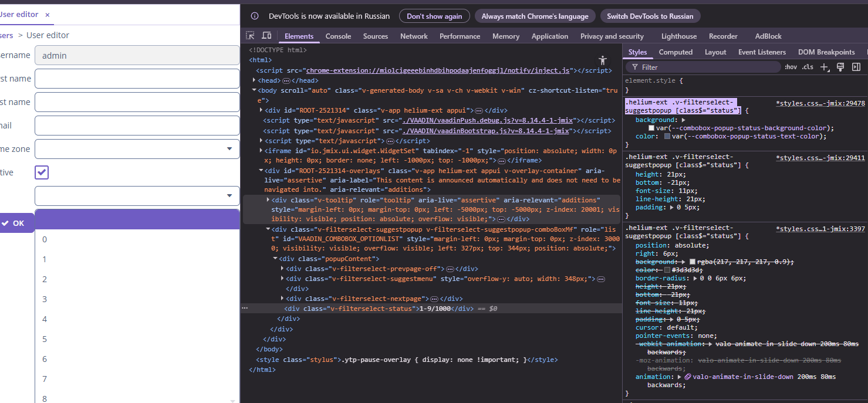Image resolution: width=868 pixels, height=403 pixels.
Task: Click the Styles Filter input field
Action: pyautogui.click(x=704, y=67)
